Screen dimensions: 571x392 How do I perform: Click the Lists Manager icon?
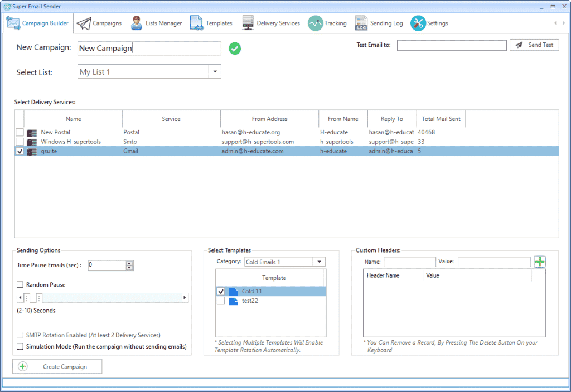(x=136, y=23)
